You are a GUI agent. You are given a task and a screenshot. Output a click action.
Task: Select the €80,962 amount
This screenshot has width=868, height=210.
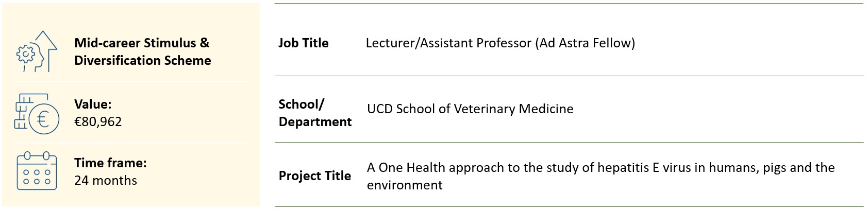[98, 122]
